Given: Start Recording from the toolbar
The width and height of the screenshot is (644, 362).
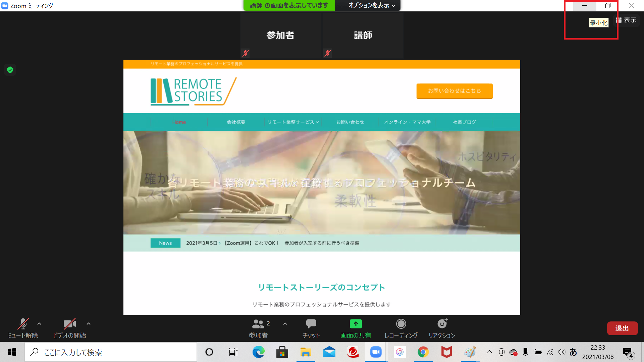Looking at the screenshot, I should tap(401, 324).
